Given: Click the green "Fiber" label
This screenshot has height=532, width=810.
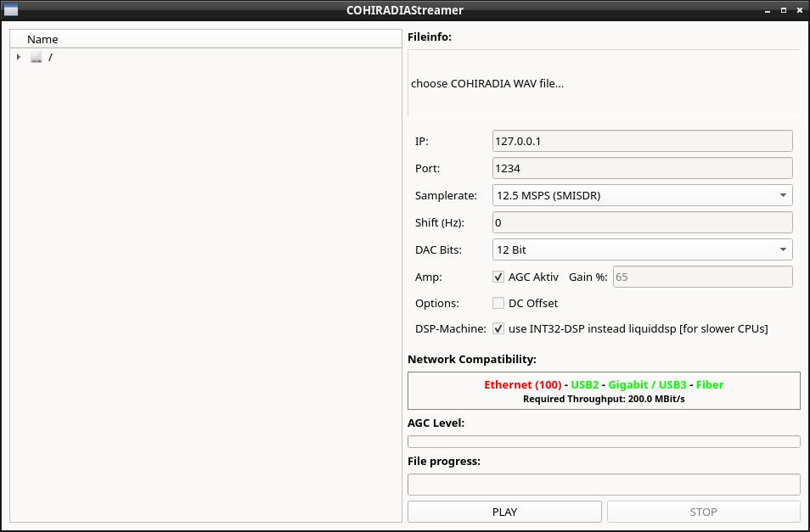Looking at the screenshot, I should (x=710, y=384).
